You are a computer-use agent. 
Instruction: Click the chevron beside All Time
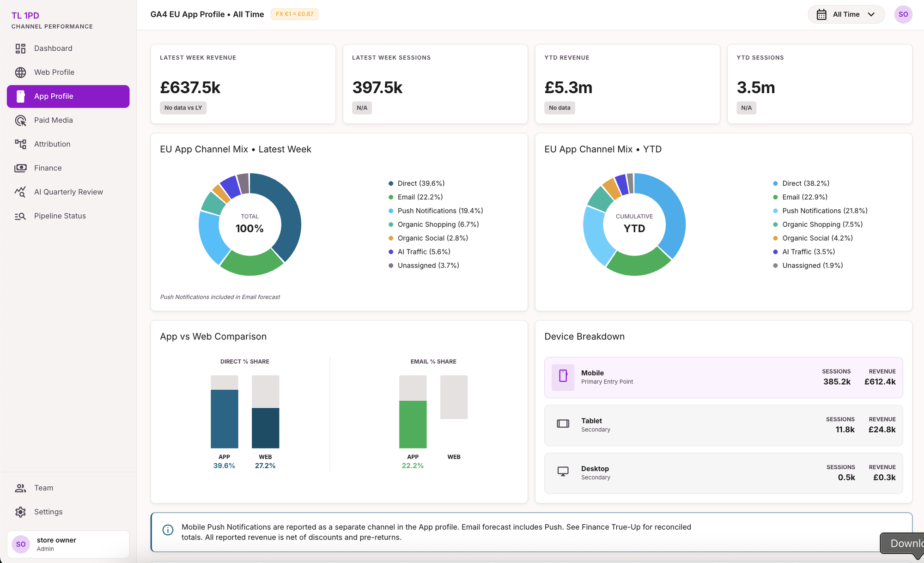pyautogui.click(x=871, y=14)
